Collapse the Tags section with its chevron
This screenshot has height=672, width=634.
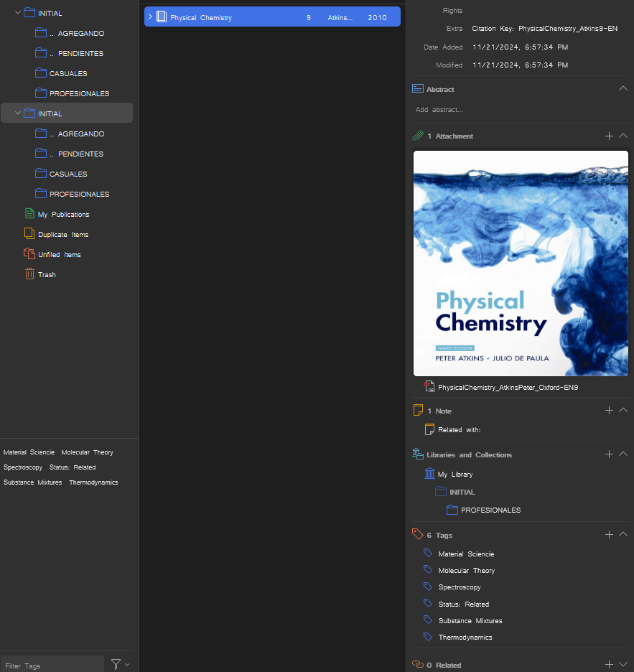pos(623,534)
